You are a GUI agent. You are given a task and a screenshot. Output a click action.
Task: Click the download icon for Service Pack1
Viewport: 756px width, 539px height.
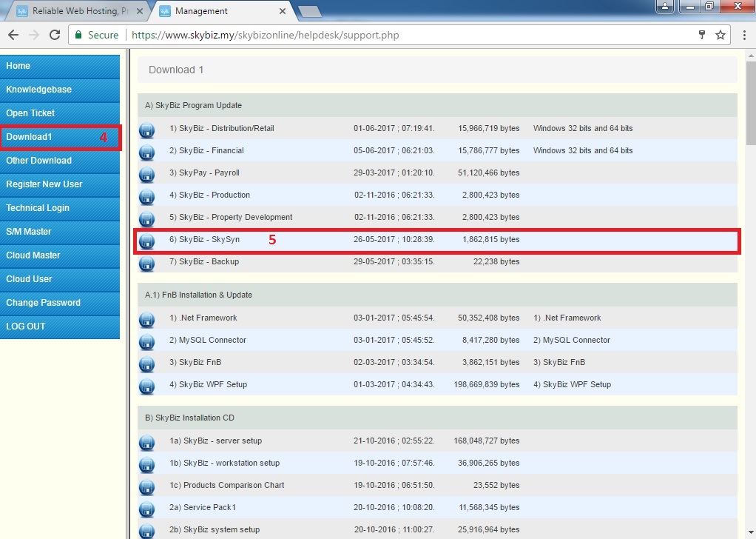coord(146,509)
